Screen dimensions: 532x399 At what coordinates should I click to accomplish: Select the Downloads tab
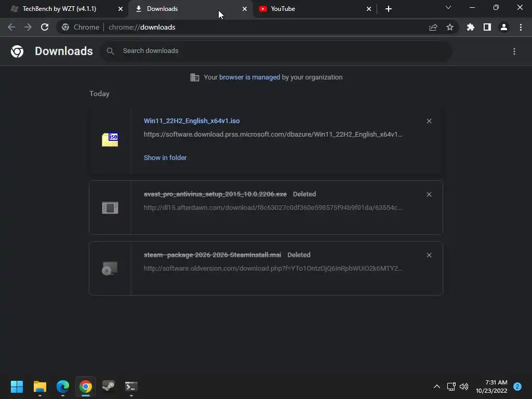coord(190,9)
